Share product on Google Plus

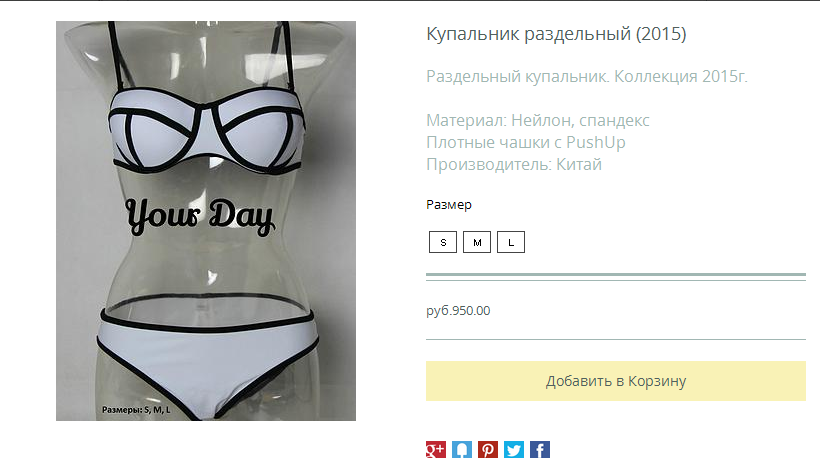coord(436,450)
